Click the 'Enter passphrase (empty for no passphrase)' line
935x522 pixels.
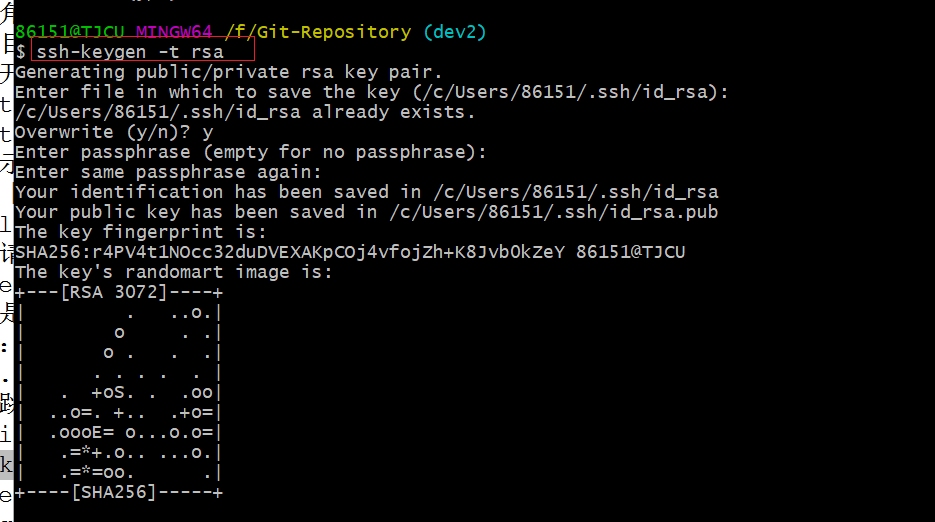tap(251, 152)
